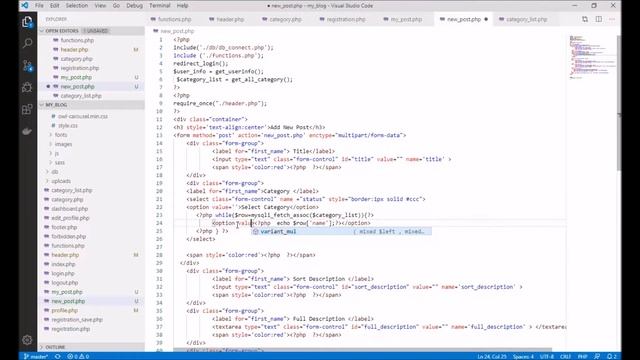Expand the js folder
The width and height of the screenshot is (640, 360).
click(x=57, y=153)
